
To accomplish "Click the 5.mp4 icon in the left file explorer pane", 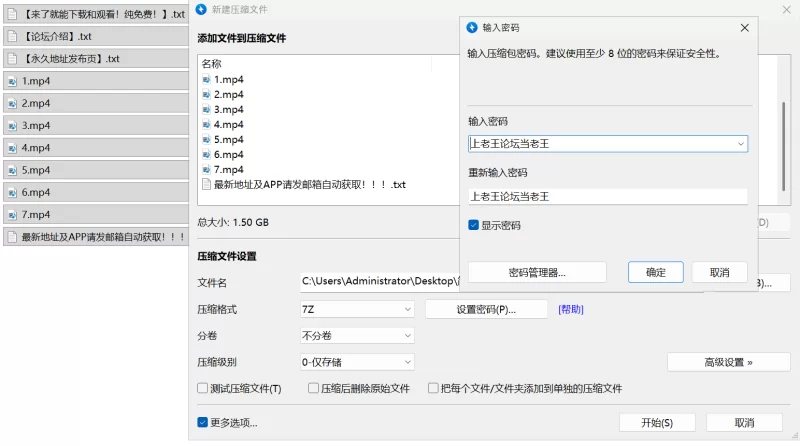I will coord(12,170).
